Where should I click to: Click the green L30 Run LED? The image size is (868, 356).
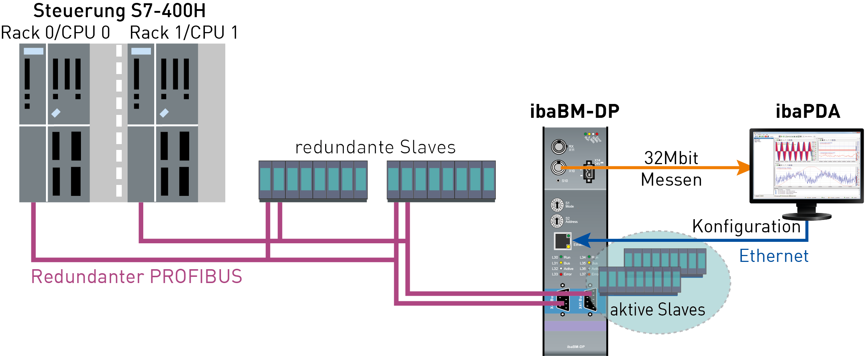pos(561,257)
